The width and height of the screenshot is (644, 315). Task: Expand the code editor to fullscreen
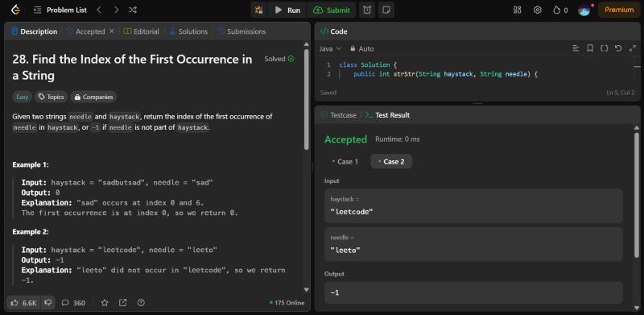click(x=633, y=48)
